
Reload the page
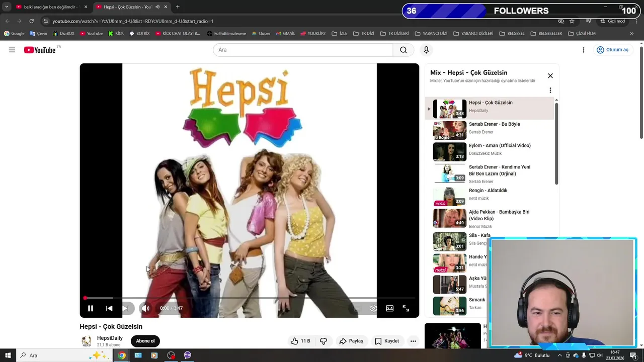(31, 21)
